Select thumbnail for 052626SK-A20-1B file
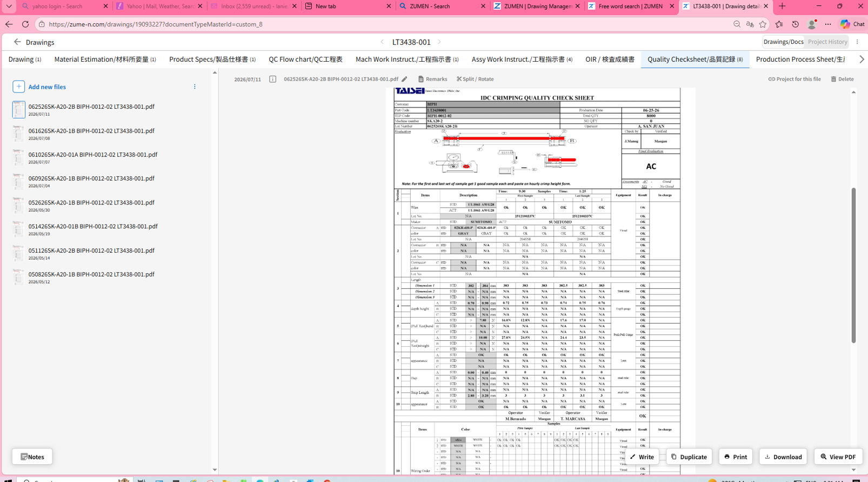 [18, 206]
